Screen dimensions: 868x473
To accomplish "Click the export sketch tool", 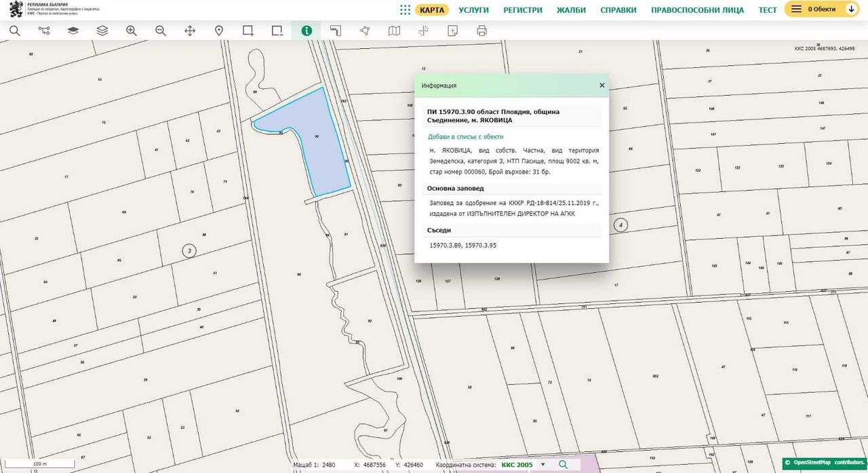I will [452, 31].
